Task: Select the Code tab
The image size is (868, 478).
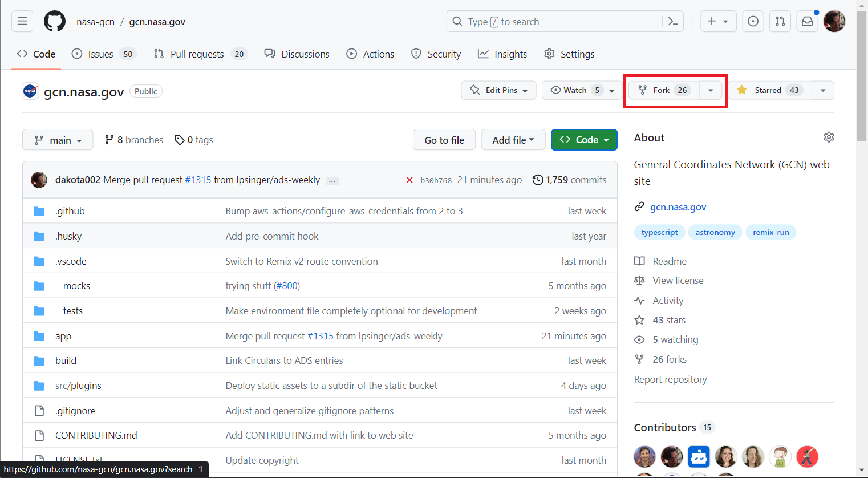Action: (36, 54)
